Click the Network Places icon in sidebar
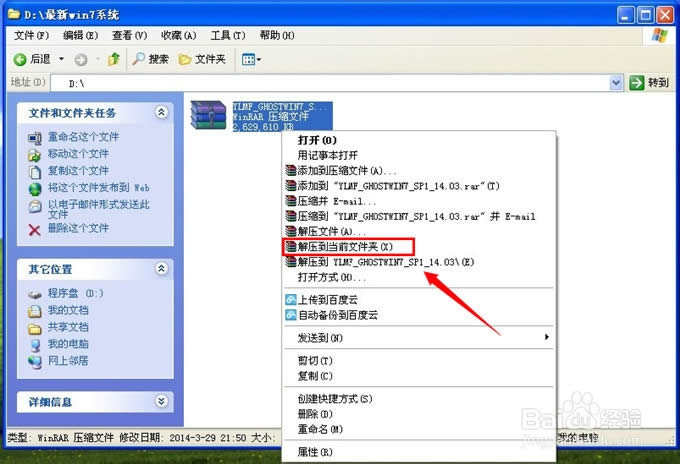Screen dimensions: 680x464 35,362
